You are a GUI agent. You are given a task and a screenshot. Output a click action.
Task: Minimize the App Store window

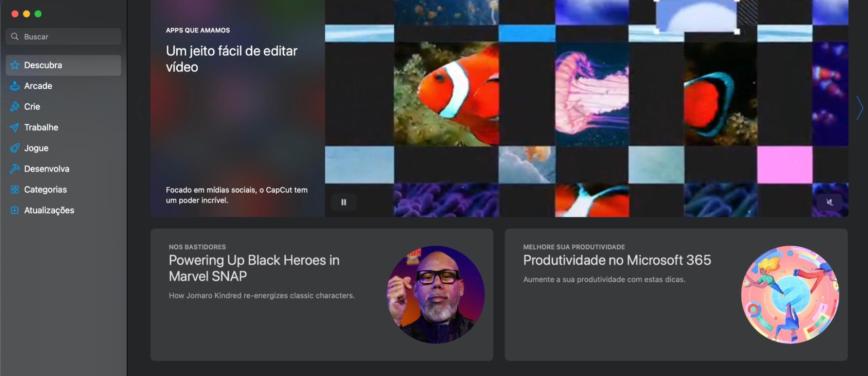pyautogui.click(x=26, y=14)
